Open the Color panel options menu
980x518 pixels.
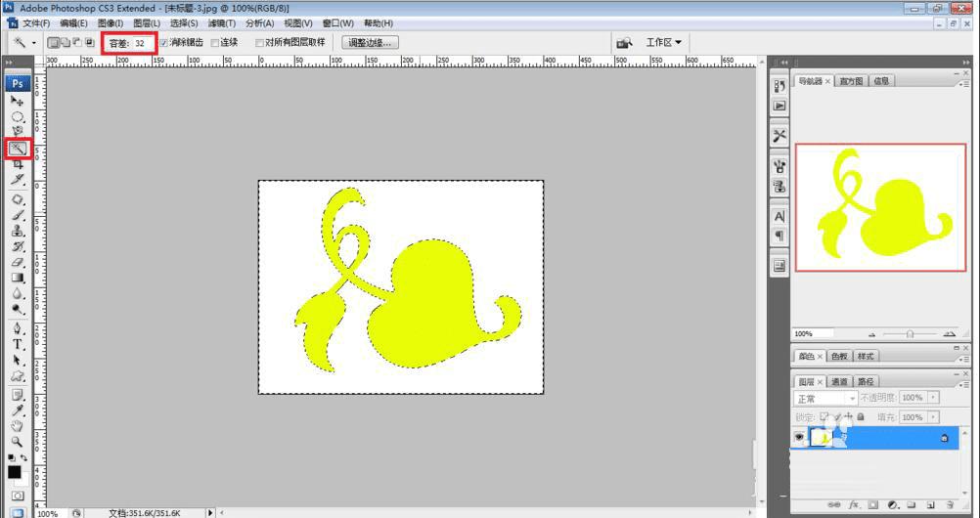pos(965,358)
